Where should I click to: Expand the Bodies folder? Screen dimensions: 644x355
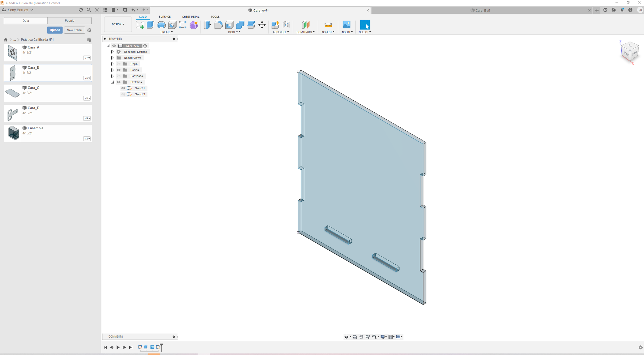point(112,70)
